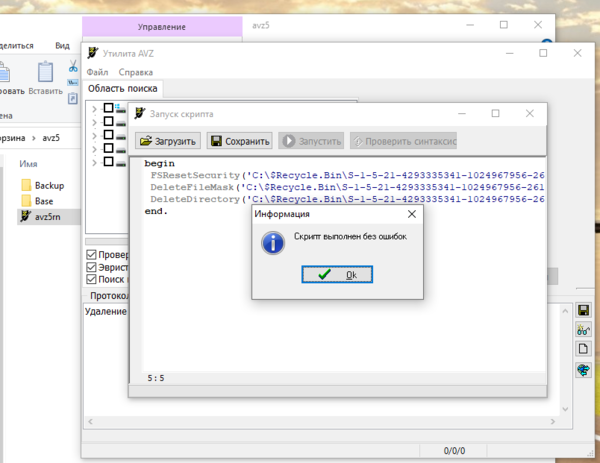Toggle the Провер... checkbox in AVZ
Screen dimensions: 600x463
[x=91, y=254]
